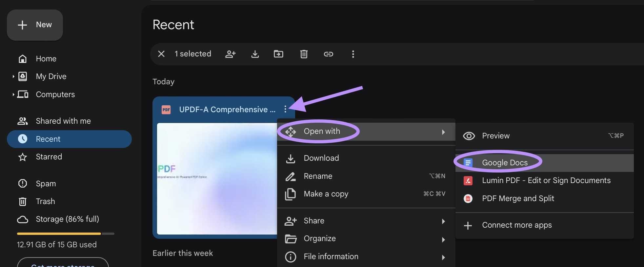This screenshot has width=644, height=267.
Task: Expand the Organize submenu arrow
Action: [x=443, y=239]
